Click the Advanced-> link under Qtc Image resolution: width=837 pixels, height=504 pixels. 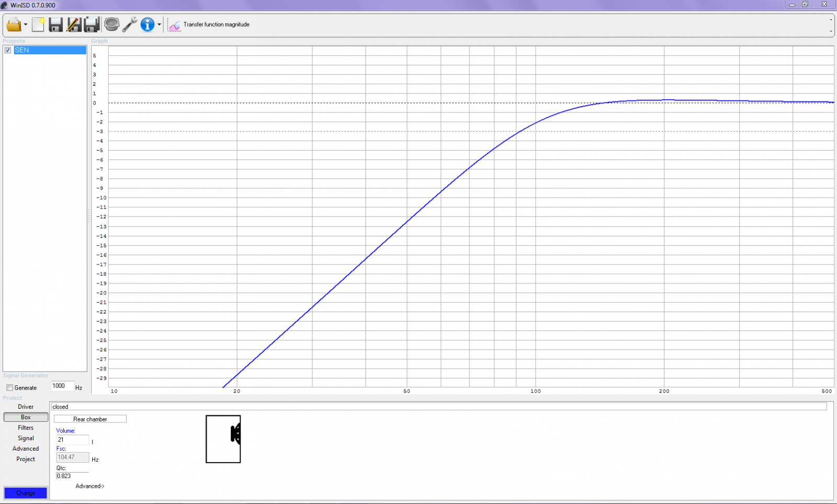coord(90,486)
